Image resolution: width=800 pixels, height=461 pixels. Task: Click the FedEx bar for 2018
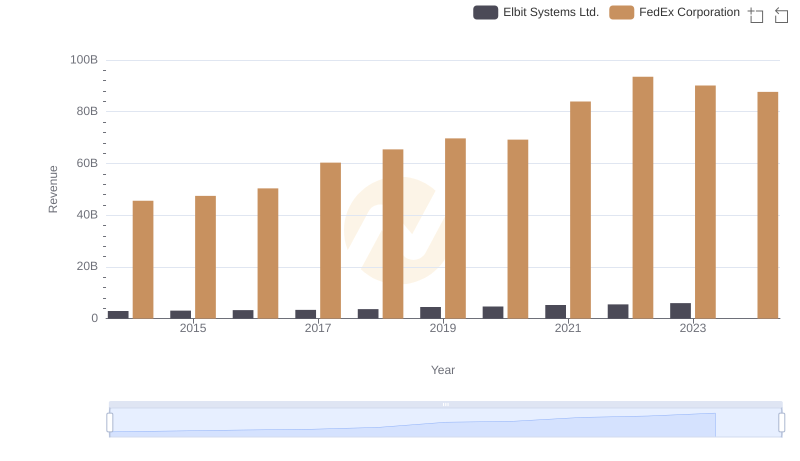[x=393, y=234]
